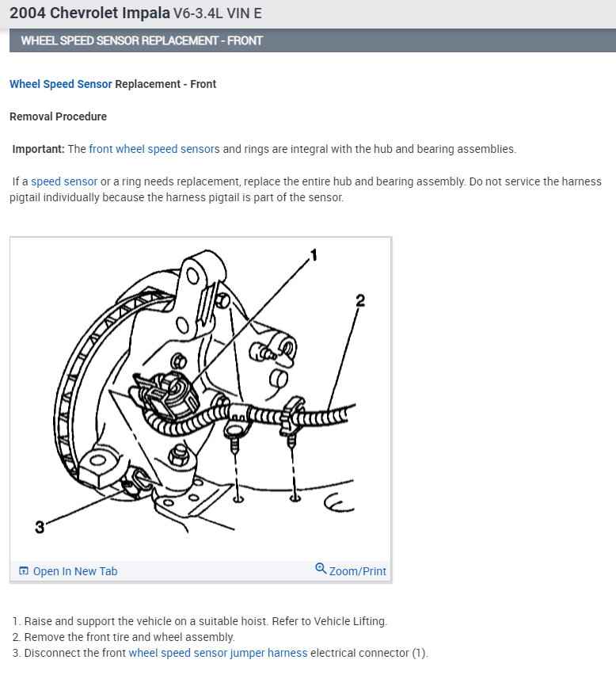
Task: Click the Important note text
Action: click(x=264, y=149)
